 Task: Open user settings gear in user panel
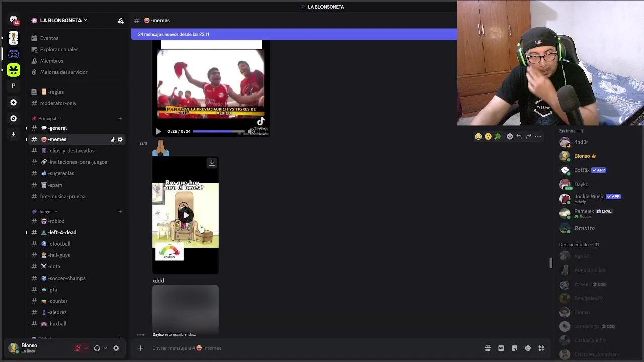click(x=116, y=348)
